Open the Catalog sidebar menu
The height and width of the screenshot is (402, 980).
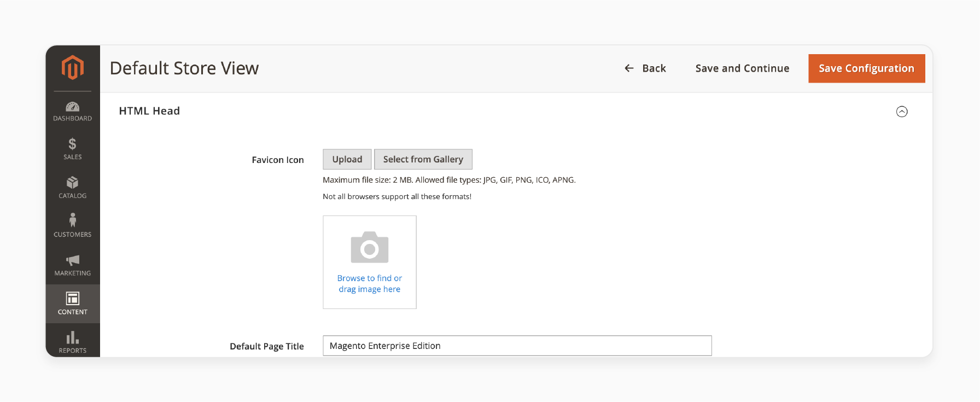73,188
